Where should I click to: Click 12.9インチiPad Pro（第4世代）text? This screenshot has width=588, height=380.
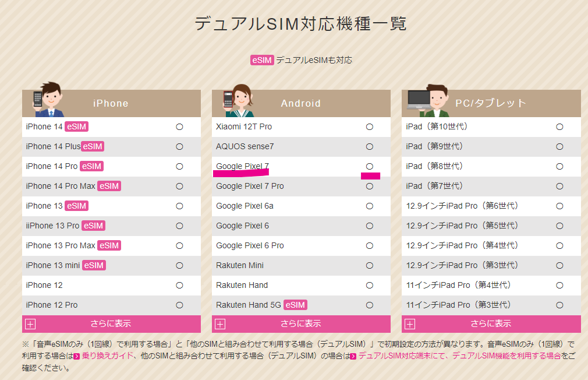[x=463, y=245]
